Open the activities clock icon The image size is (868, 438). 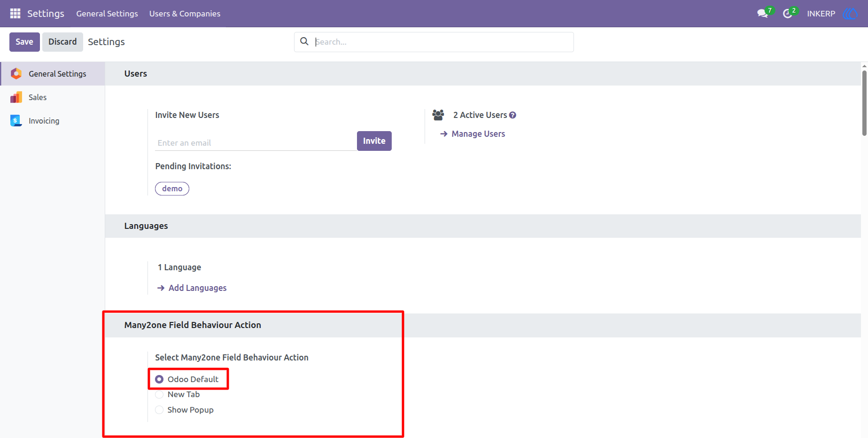(788, 14)
